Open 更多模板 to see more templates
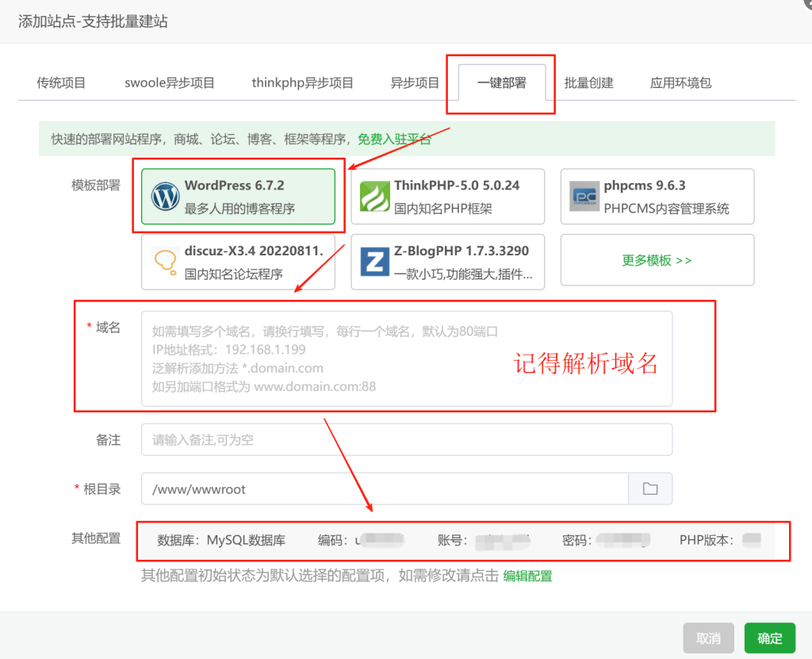812x659 pixels. [x=657, y=260]
